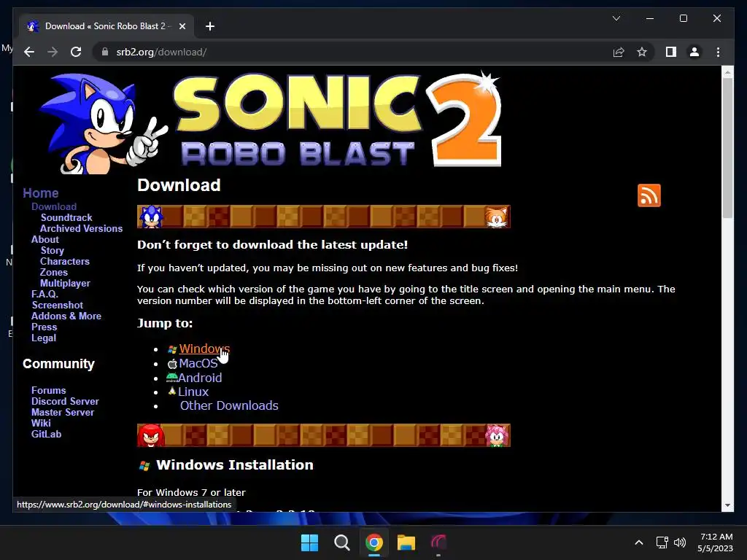This screenshot has width=747, height=560.
Task: Click the padlock site info icon
Action: click(105, 52)
